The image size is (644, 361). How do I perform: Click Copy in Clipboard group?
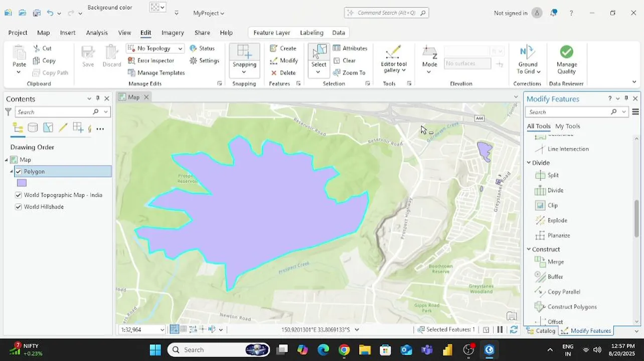(44, 60)
